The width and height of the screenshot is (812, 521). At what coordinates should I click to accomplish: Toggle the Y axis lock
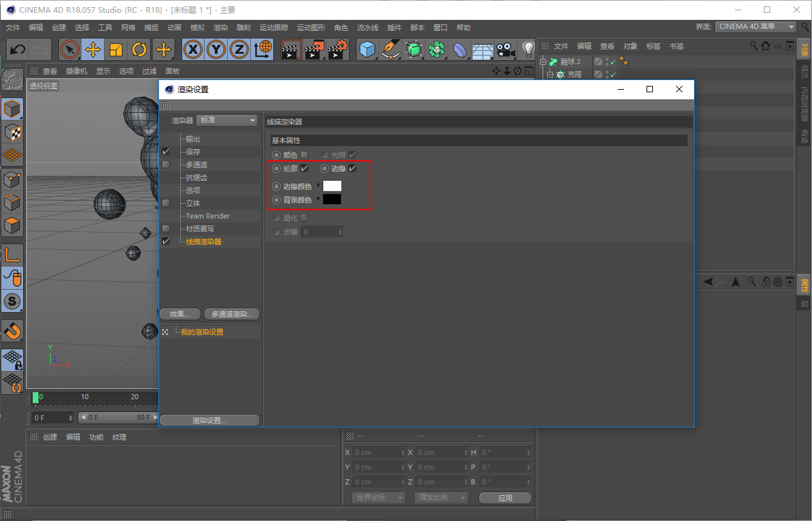click(217, 49)
